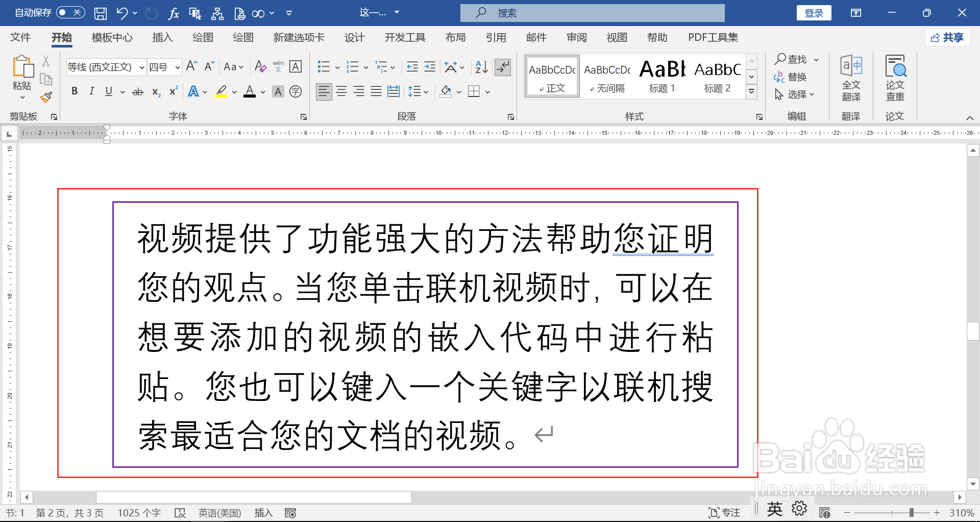Toggle Bold formatting
980x522 pixels.
click(x=75, y=91)
